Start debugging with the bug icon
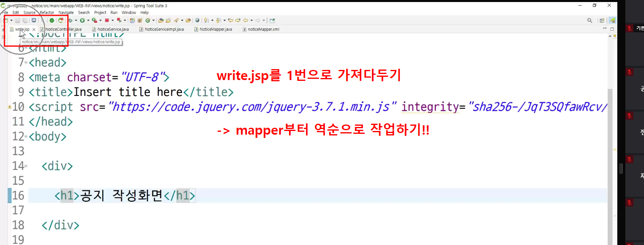The image size is (644, 245). [70, 20]
